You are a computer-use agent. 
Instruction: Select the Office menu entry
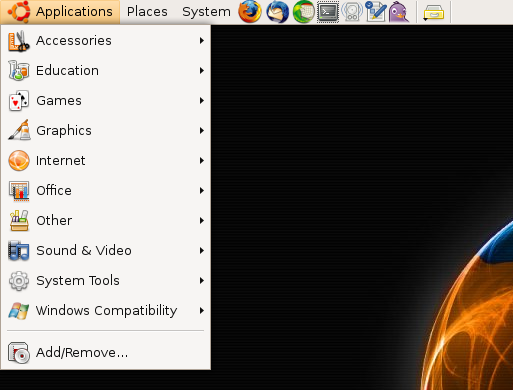pyautogui.click(x=105, y=191)
